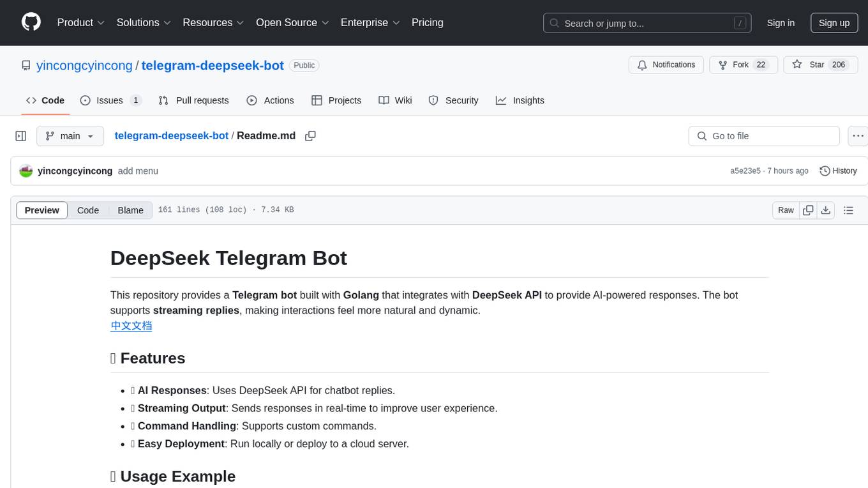Focus the Search or jump to field
Image resolution: width=868 pixels, height=488 pixels.
(x=648, y=23)
